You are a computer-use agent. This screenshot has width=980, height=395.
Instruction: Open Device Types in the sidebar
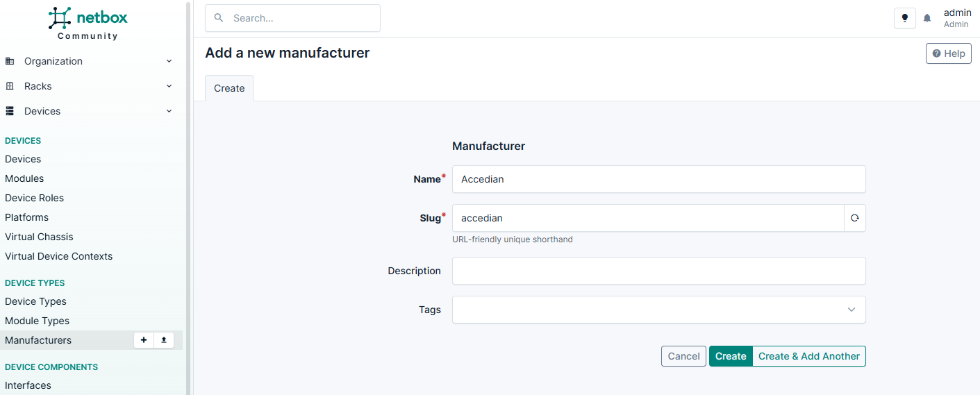[x=36, y=301]
